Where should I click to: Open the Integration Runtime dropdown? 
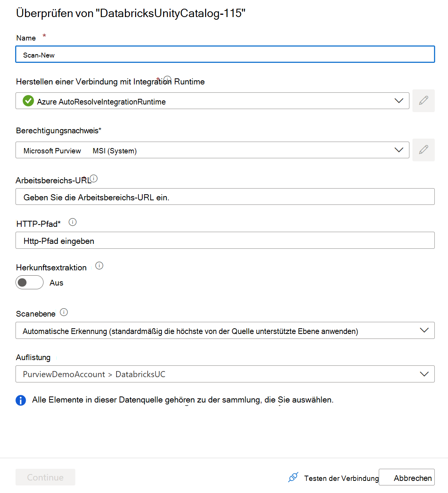399,101
